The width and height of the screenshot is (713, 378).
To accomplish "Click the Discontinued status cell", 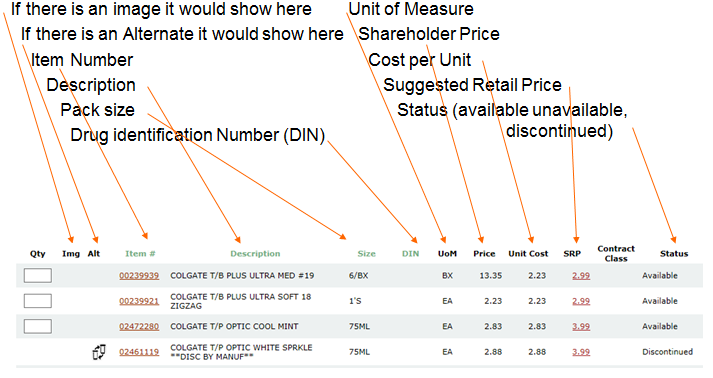I will tap(668, 352).
